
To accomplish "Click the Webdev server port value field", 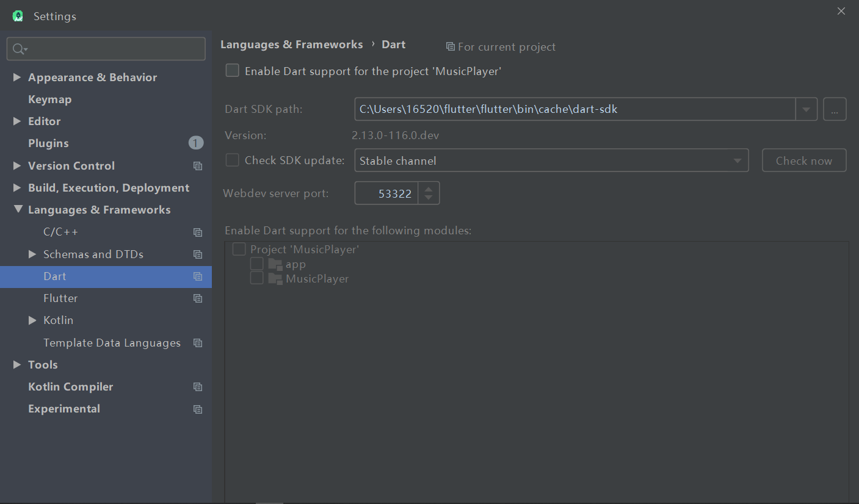I will (x=386, y=193).
